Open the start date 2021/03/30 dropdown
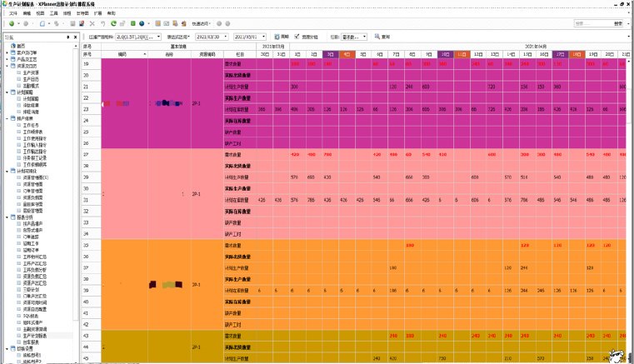The height and width of the screenshot is (364, 634). pos(226,37)
